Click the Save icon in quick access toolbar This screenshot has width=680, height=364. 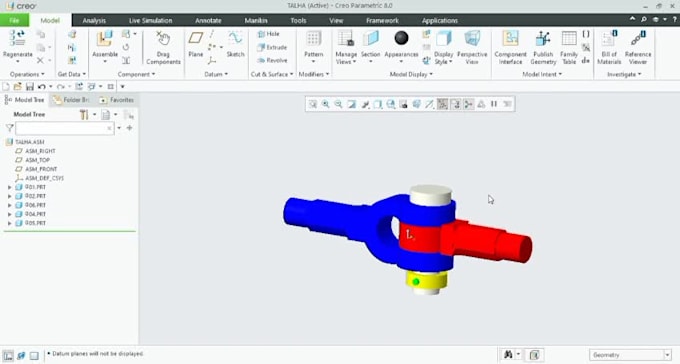[29, 87]
